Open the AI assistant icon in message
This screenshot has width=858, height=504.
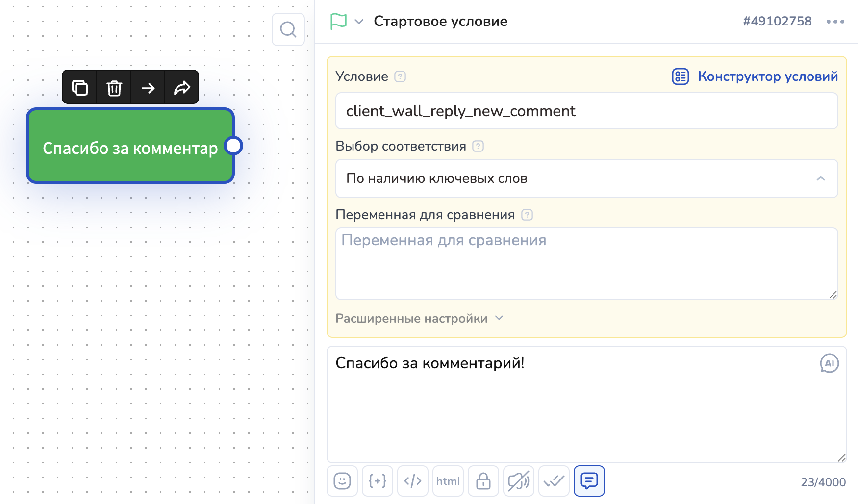(829, 363)
